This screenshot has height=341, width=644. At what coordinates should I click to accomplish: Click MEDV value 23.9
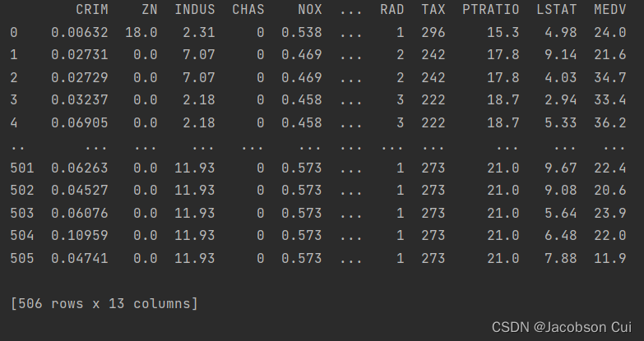click(609, 213)
